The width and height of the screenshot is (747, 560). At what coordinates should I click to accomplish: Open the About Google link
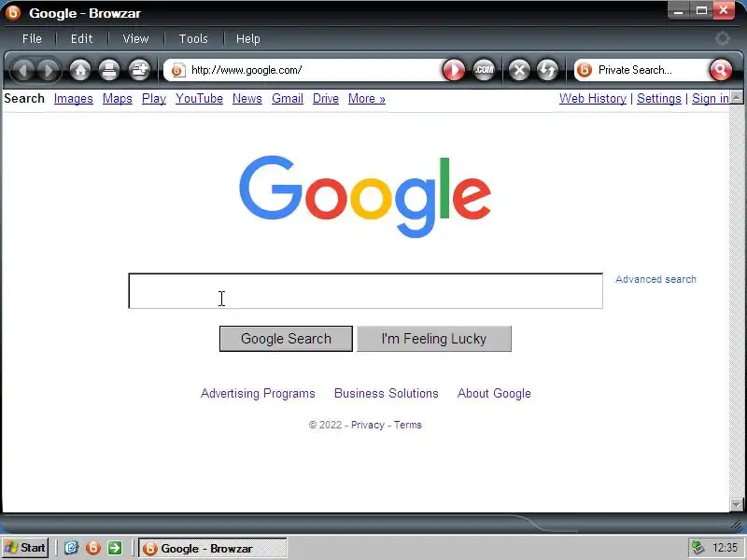tap(494, 393)
